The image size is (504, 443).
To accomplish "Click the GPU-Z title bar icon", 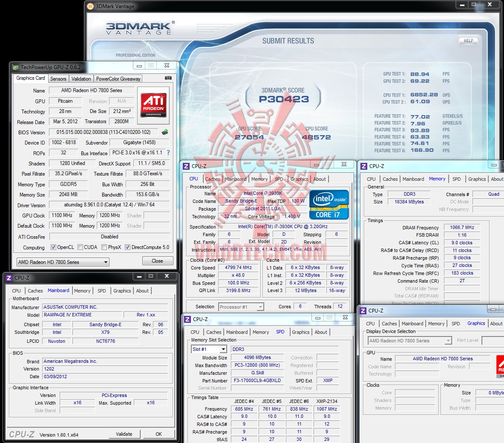I will (x=15, y=67).
